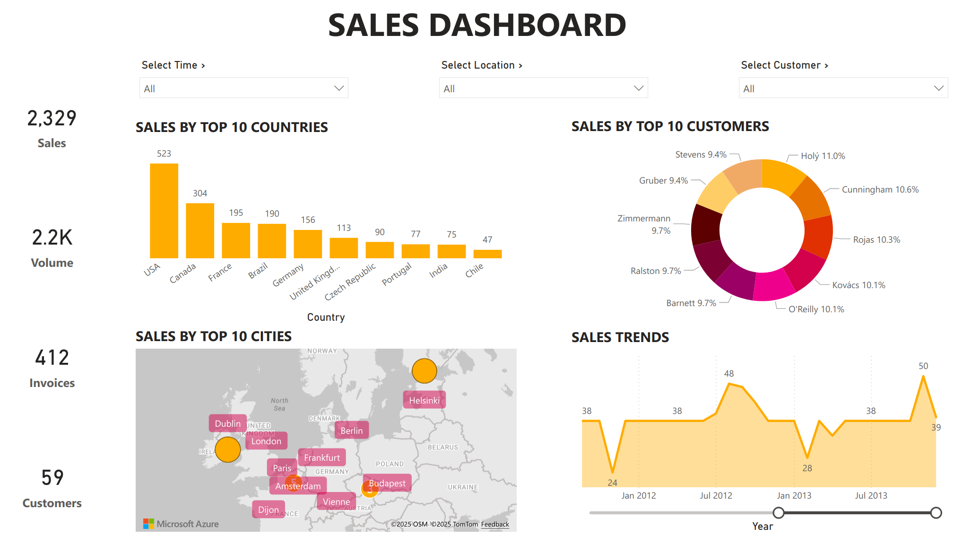Click the Paris map label
Image resolution: width=980 pixels, height=536 pixels.
tap(282, 468)
